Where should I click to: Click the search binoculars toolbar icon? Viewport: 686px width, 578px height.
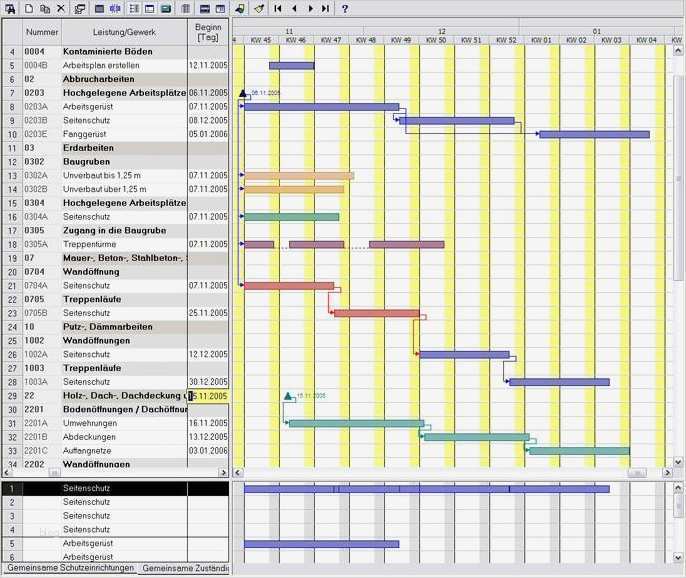(x=10, y=8)
